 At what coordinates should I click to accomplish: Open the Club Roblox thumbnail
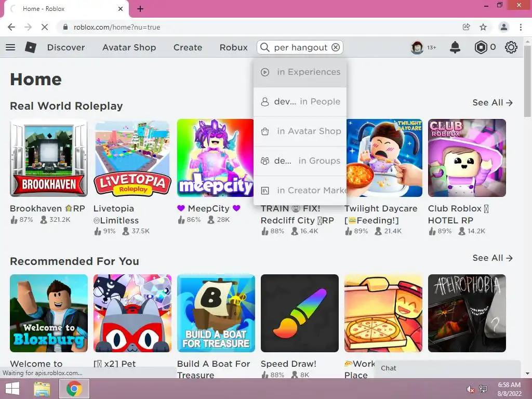coord(467,158)
